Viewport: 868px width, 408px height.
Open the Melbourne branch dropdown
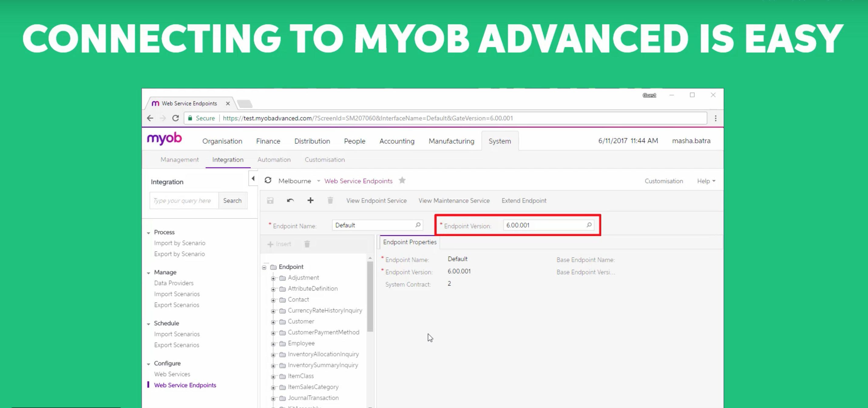point(318,181)
